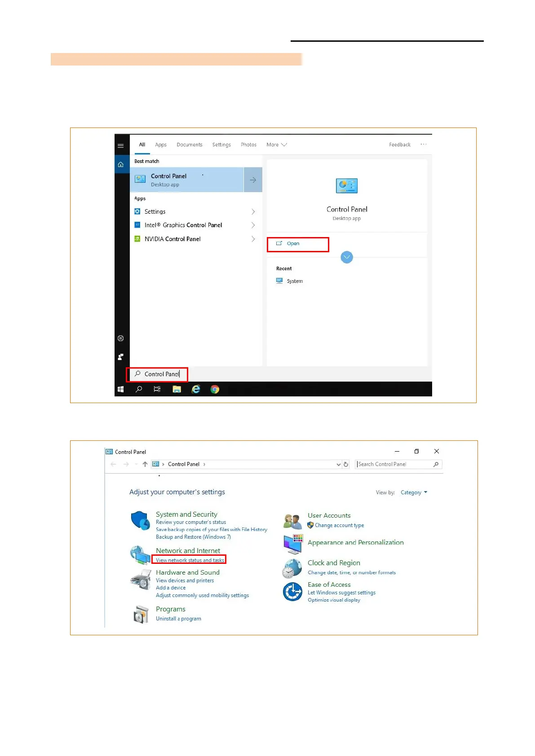This screenshot has width=535, height=756.
Task: Click the Appearance and Personalization monitor icon
Action: [293, 544]
